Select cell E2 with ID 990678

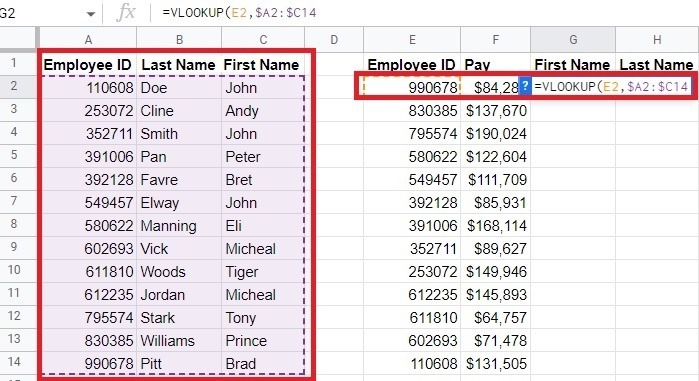[412, 86]
